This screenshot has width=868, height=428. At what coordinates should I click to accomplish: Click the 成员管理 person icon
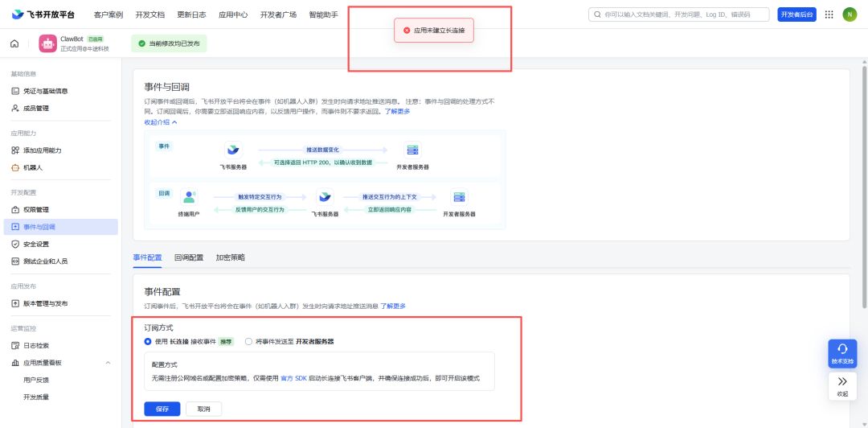[x=15, y=108]
